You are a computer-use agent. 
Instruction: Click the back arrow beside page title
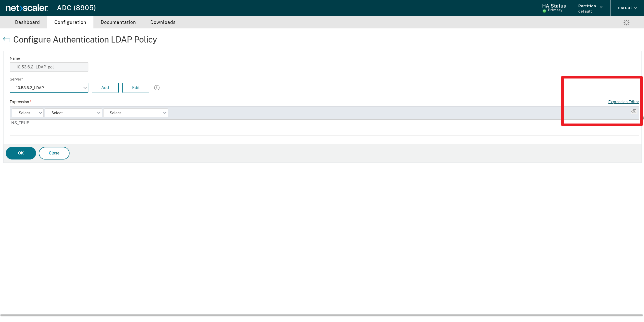(x=7, y=39)
